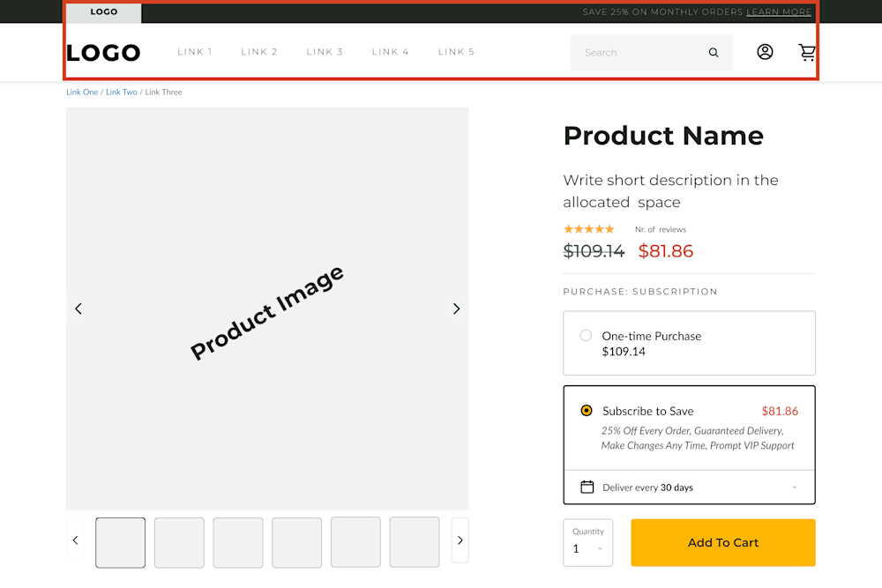The image size is (882, 588).
Task: Go to LINK 5 navigation item
Action: pyautogui.click(x=456, y=52)
